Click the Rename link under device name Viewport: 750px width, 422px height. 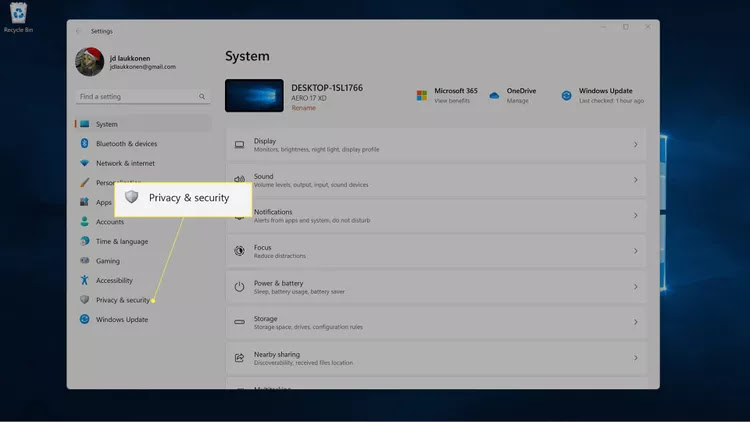(x=304, y=108)
